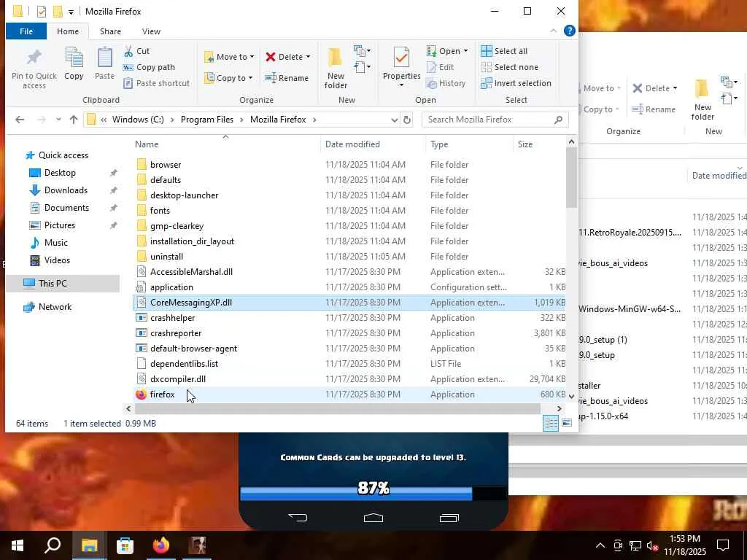Switch to the Share ribbon tab

point(110,31)
